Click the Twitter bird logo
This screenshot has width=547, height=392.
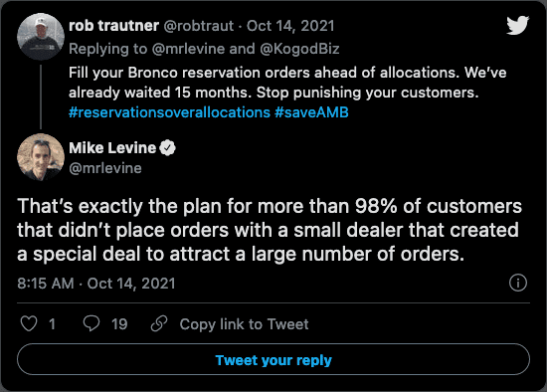[x=518, y=25]
